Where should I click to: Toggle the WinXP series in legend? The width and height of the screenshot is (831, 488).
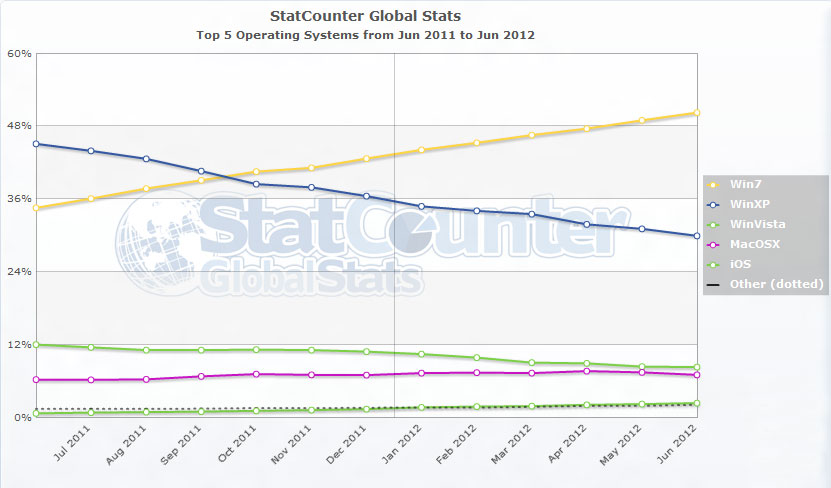pyautogui.click(x=738, y=204)
